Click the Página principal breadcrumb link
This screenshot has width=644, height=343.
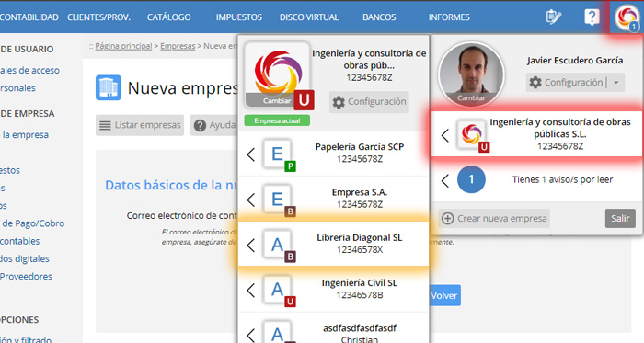[123, 46]
